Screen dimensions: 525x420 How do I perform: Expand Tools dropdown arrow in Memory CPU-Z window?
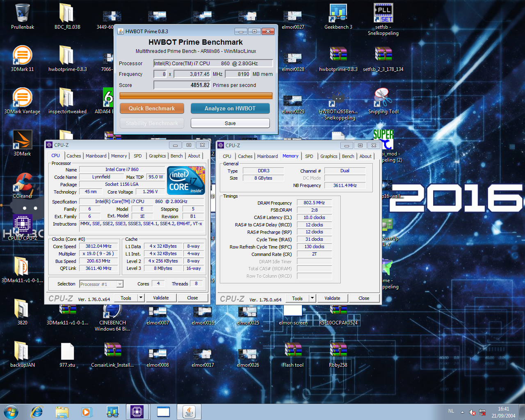tap(312, 298)
